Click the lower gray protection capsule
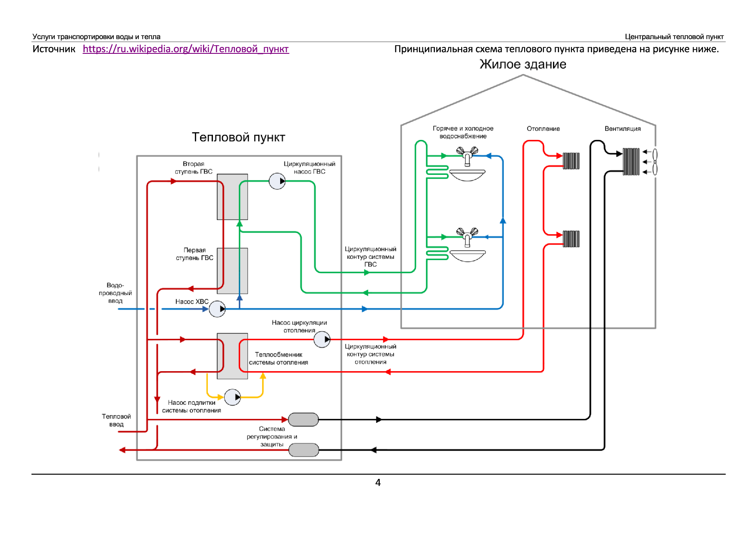This screenshot has width=756, height=534. [303, 450]
